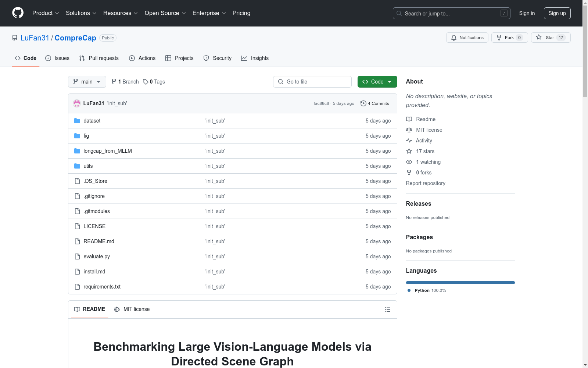Expand the Solutions menu
Image resolution: width=588 pixels, height=368 pixels.
coord(81,13)
